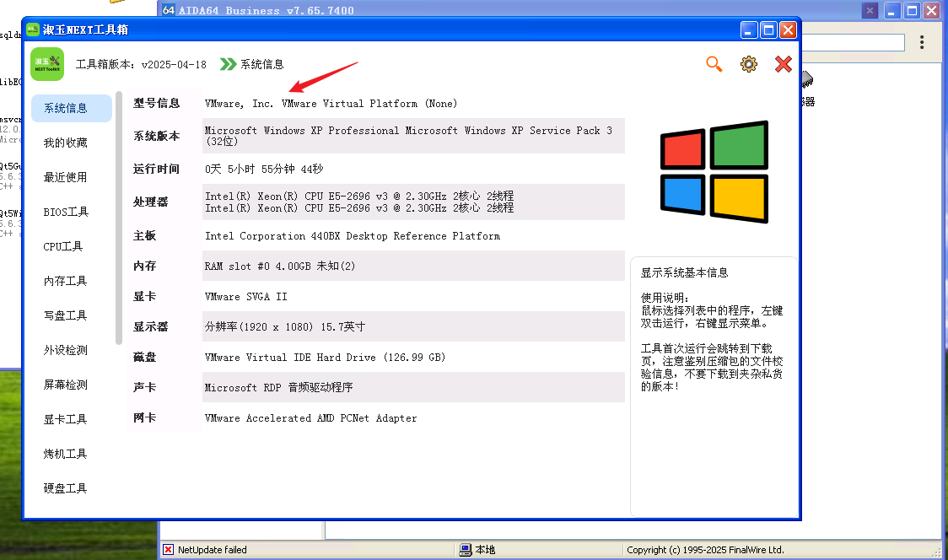
Task: Go to 写盘工具 category
Action: click(66, 315)
